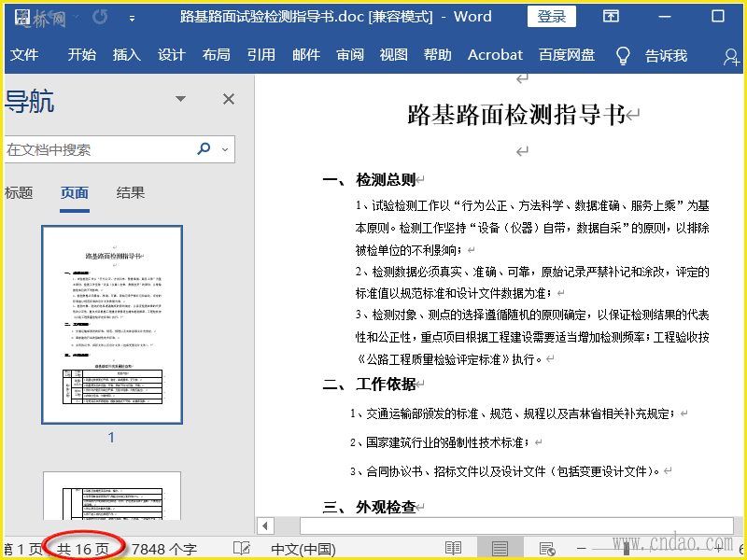Close the 导航 navigation pane
747x560 pixels.
tap(229, 99)
